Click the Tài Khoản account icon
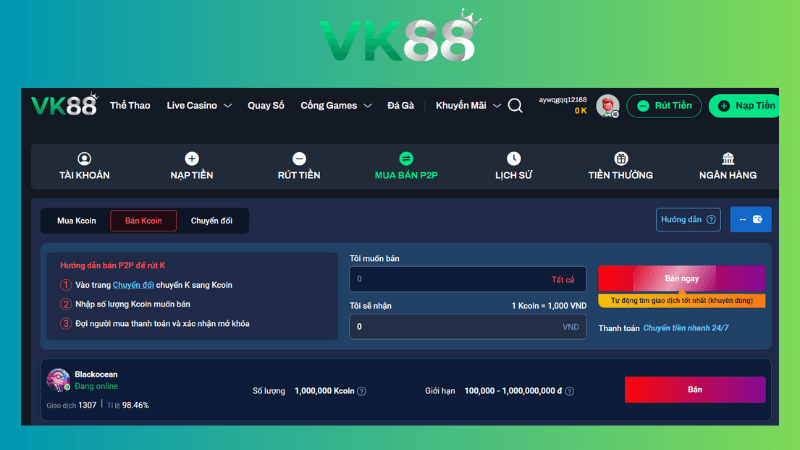This screenshot has height=450, width=800. pyautogui.click(x=84, y=159)
